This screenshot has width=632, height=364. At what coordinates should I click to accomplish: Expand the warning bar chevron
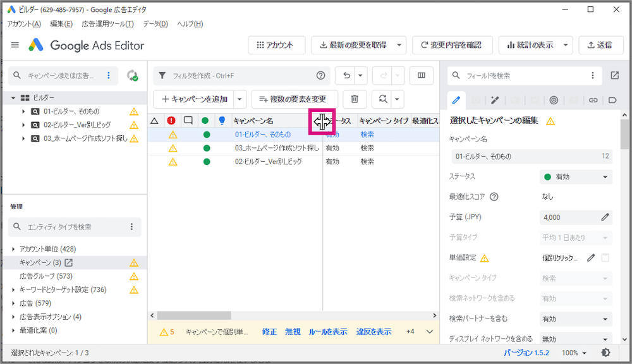click(x=430, y=332)
